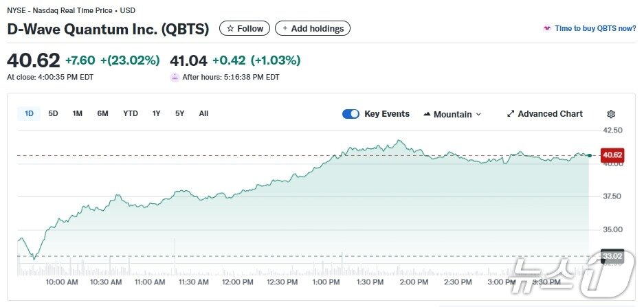Click the chart settings gear icon

(611, 114)
